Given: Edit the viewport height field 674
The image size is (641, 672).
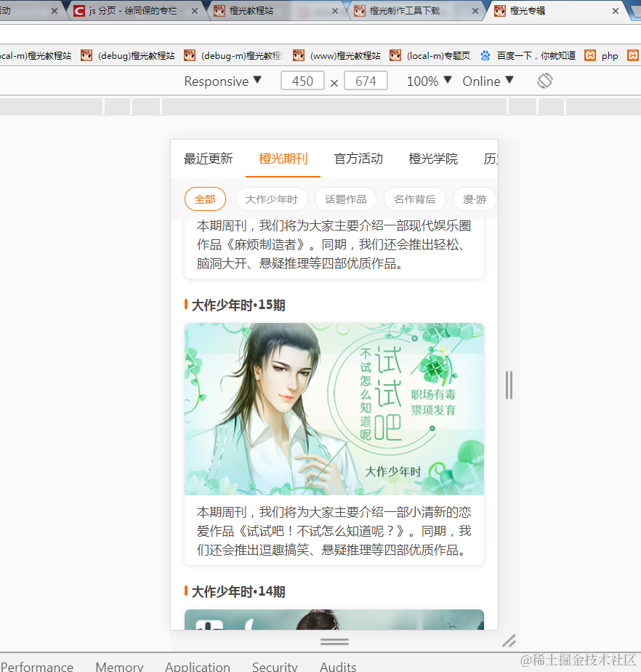Looking at the screenshot, I should click(x=366, y=81).
